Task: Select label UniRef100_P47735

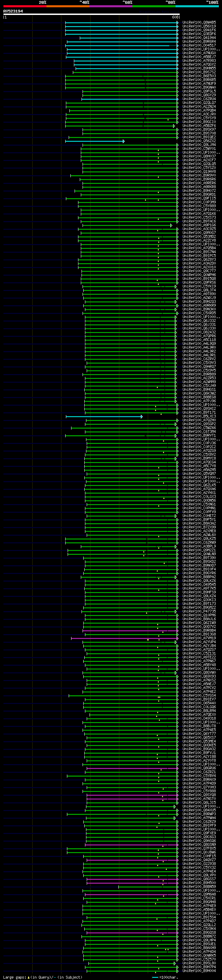Action: coord(199,612)
